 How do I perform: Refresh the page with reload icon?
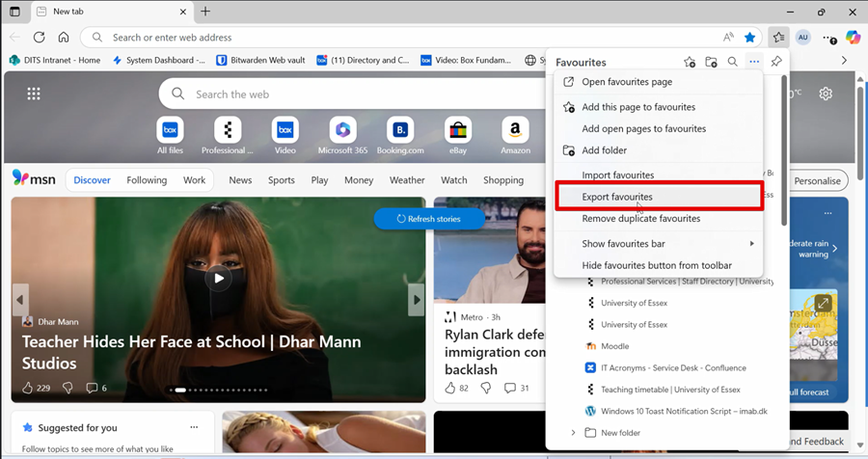(x=40, y=38)
